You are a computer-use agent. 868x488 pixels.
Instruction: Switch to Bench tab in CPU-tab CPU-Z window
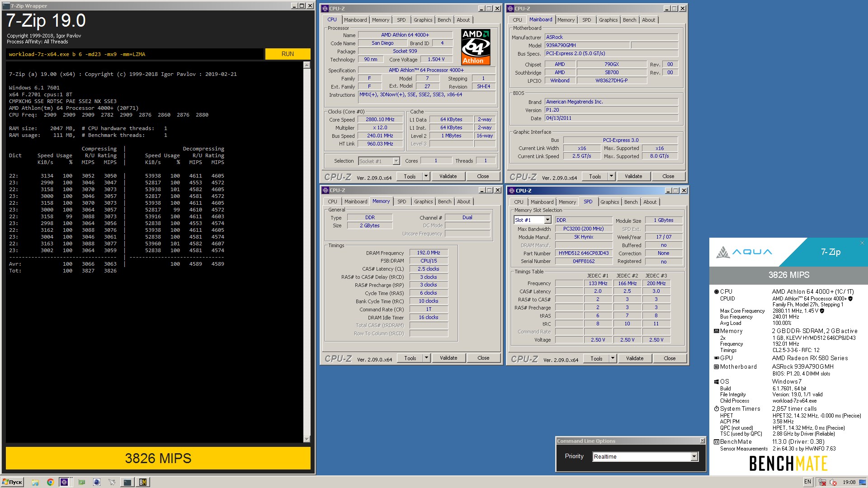[x=444, y=20]
